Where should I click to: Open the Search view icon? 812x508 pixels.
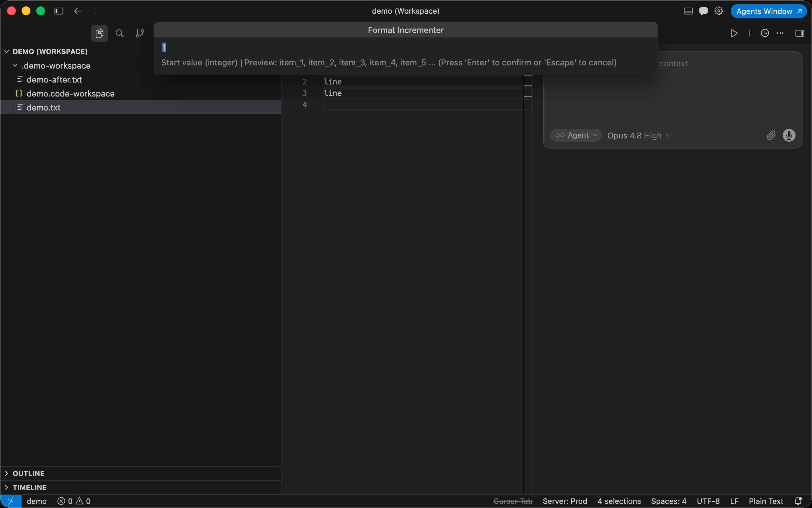(120, 33)
